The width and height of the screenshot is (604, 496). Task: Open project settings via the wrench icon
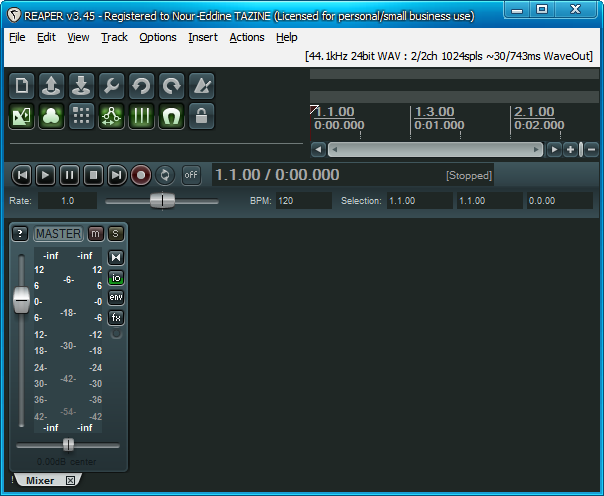point(112,85)
